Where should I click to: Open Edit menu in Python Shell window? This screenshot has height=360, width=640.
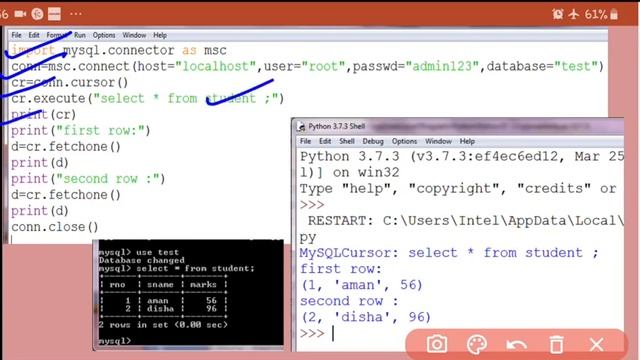[325, 141]
